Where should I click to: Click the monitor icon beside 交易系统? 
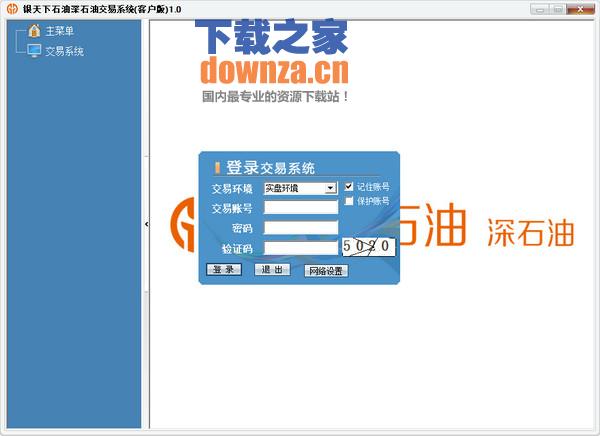coord(34,51)
